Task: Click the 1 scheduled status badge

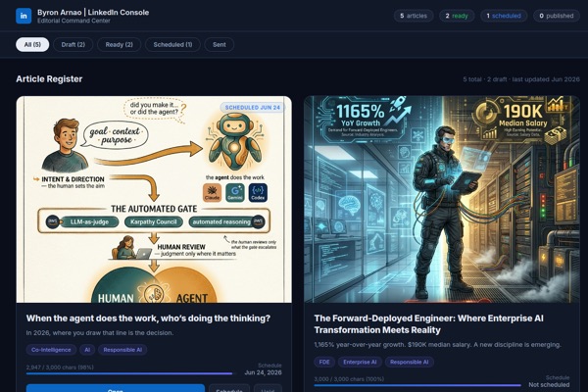Action: (504, 16)
